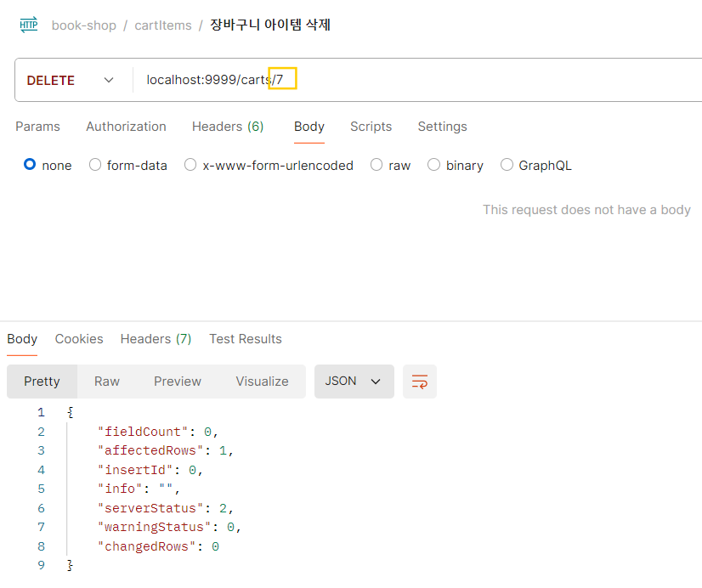Screen dimensions: 702x588
Task: Switch to Preview response view
Action: tap(178, 382)
